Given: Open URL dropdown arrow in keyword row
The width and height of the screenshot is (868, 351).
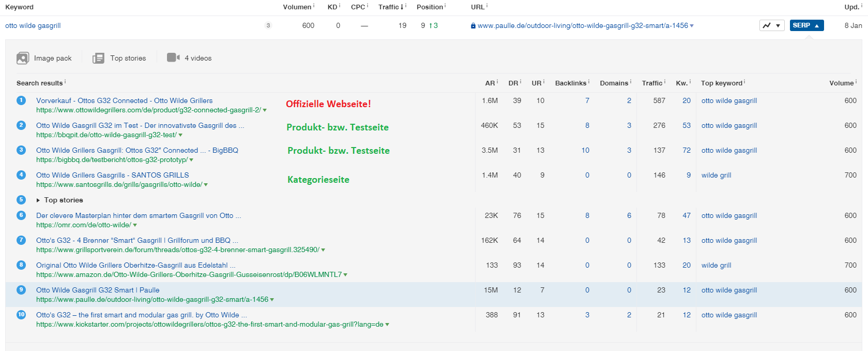Looking at the screenshot, I should click(692, 26).
